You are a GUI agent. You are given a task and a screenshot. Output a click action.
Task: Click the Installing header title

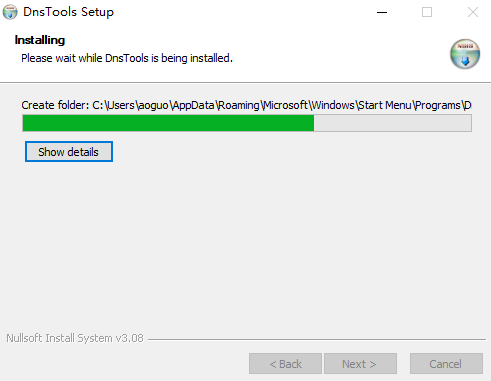[x=40, y=40]
